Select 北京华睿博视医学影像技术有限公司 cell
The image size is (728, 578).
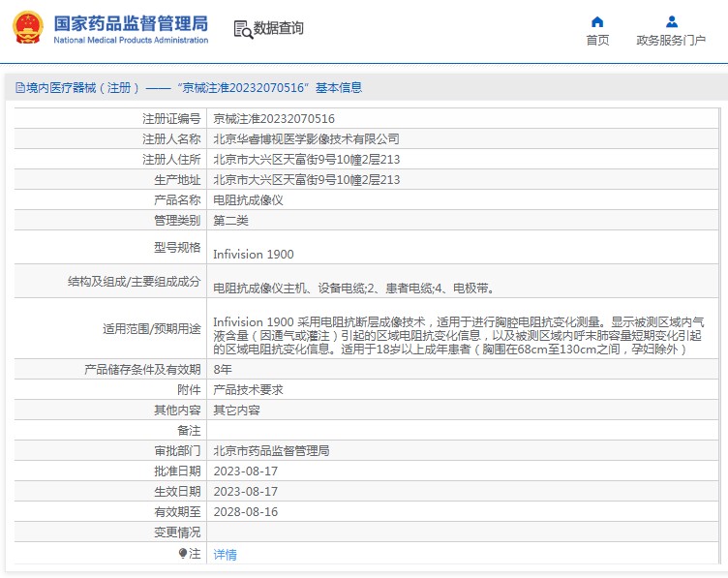click(307, 138)
